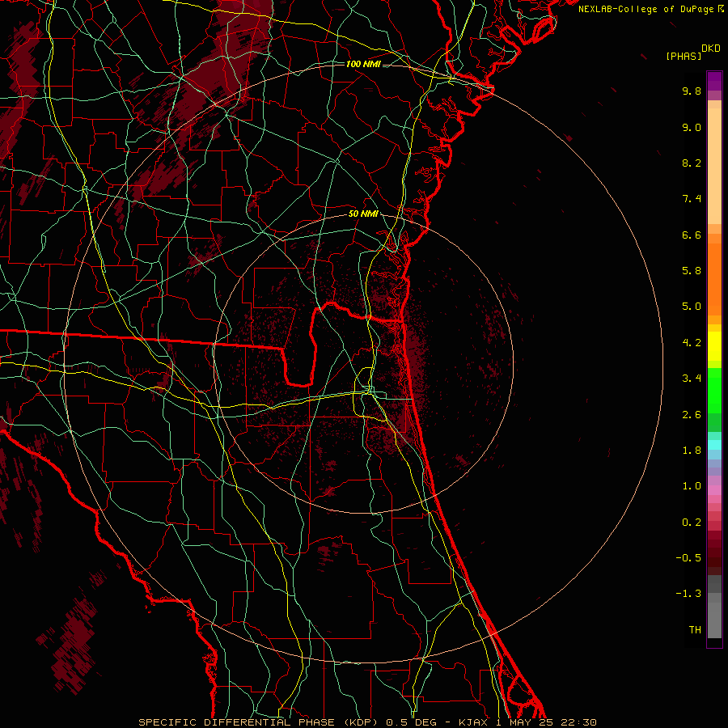Click the 6.6 scale value
The image size is (728, 728).
(x=692, y=235)
